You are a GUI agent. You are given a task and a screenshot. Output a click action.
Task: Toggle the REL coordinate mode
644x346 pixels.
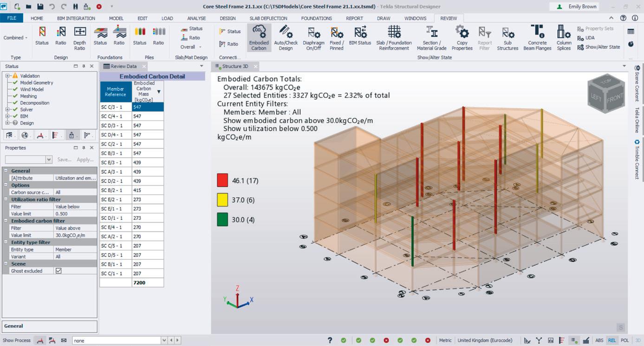click(612, 340)
